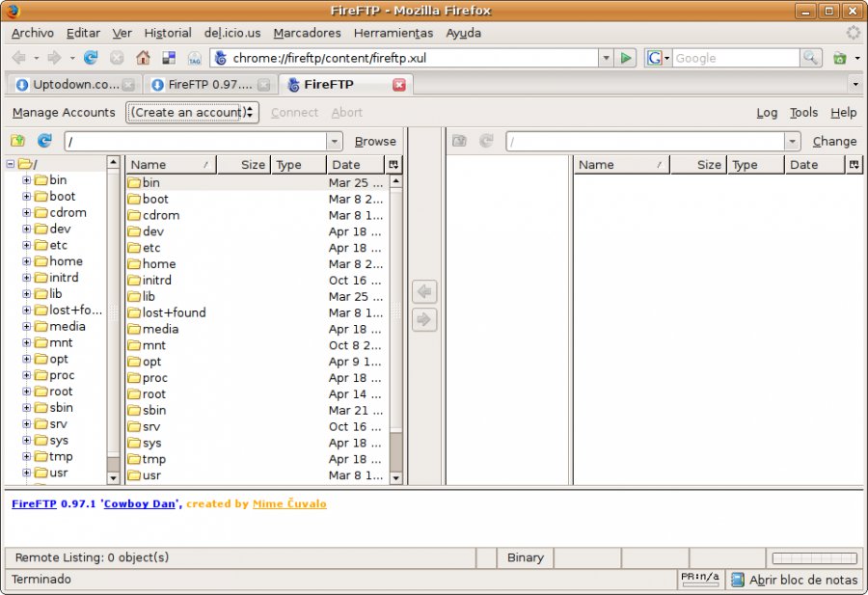The image size is (868, 595).
Task: Click the Binary transfer mode indicator
Action: (x=526, y=558)
